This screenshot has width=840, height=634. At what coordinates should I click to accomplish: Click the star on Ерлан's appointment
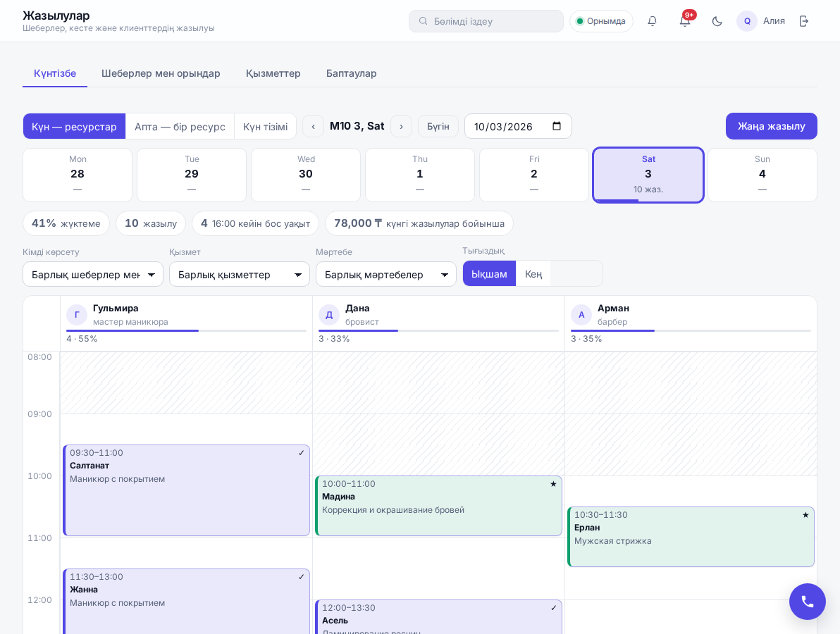click(x=805, y=515)
